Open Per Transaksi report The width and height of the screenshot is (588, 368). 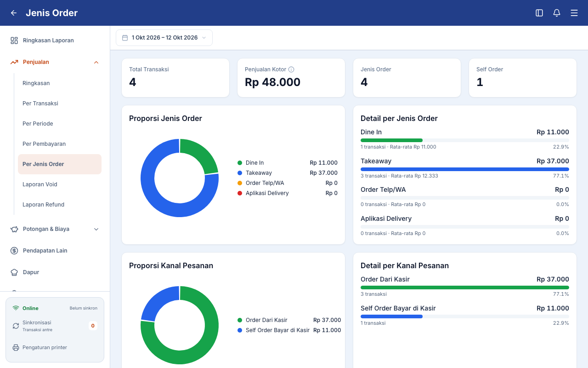(60, 103)
